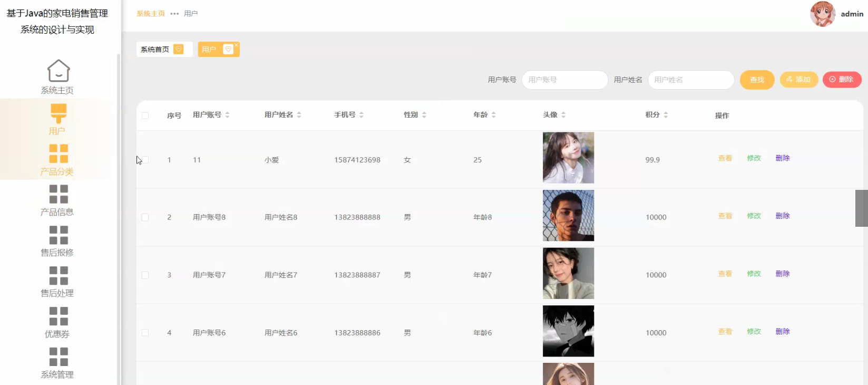Click the page vertical scrollbar thumb
Image resolution: width=868 pixels, height=385 pixels.
click(x=862, y=208)
